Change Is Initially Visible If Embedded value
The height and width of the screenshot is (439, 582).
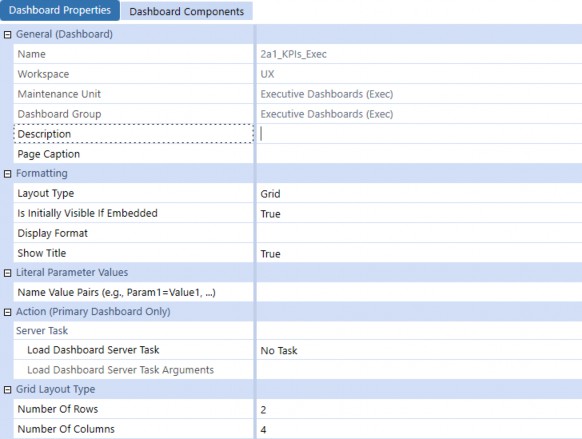tap(419, 213)
